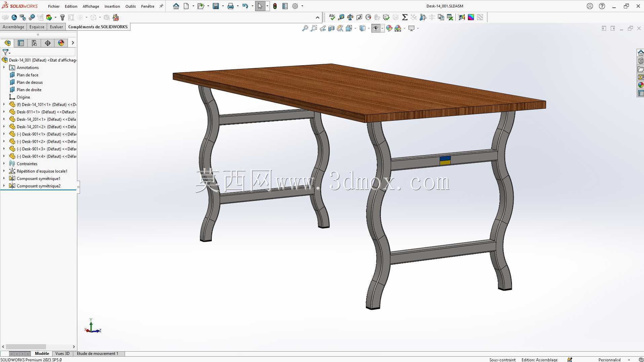Click Zoom to Area magnifier
This screenshot has width=644, height=362.
314,28
